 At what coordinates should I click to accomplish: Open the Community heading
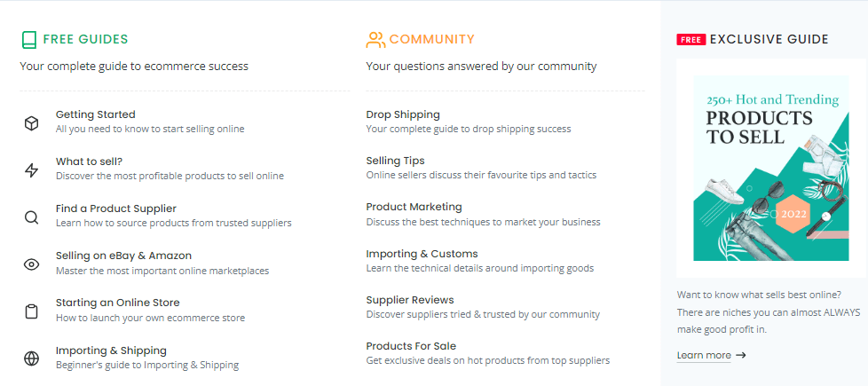pyautogui.click(x=432, y=39)
